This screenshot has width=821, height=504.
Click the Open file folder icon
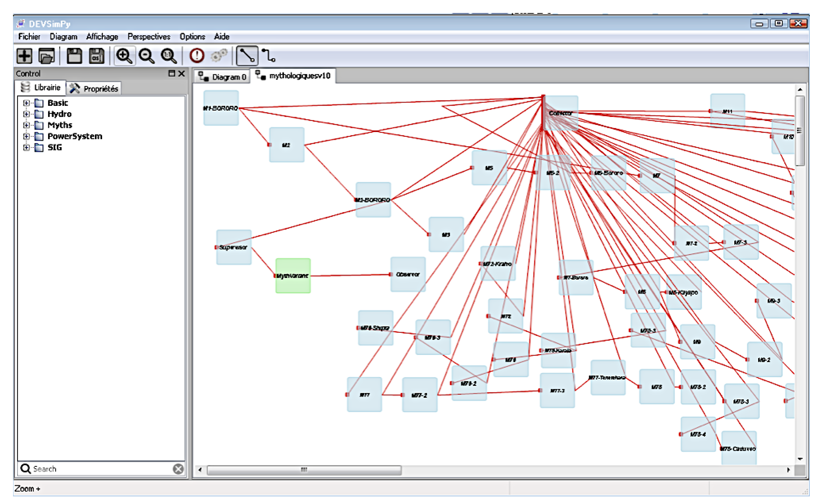point(46,56)
